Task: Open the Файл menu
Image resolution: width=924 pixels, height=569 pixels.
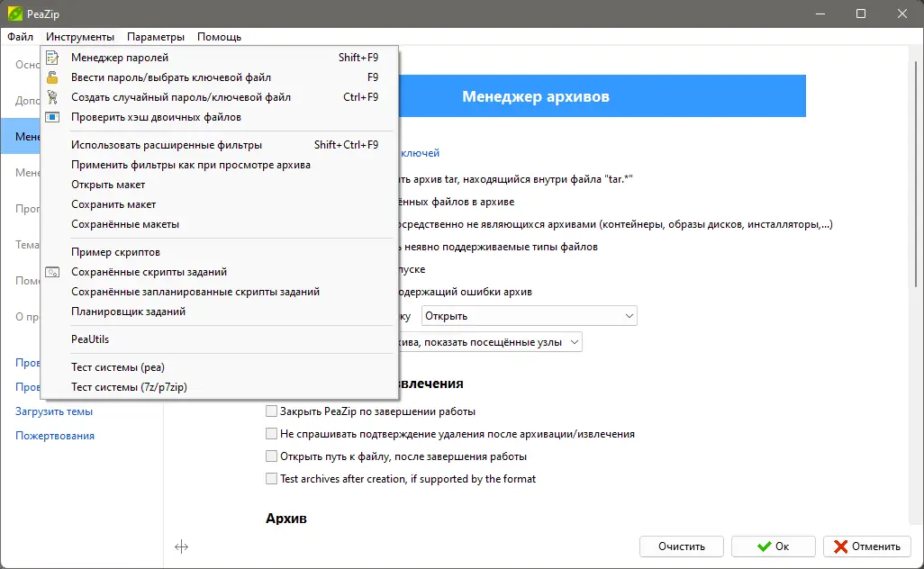Action: 20,37
